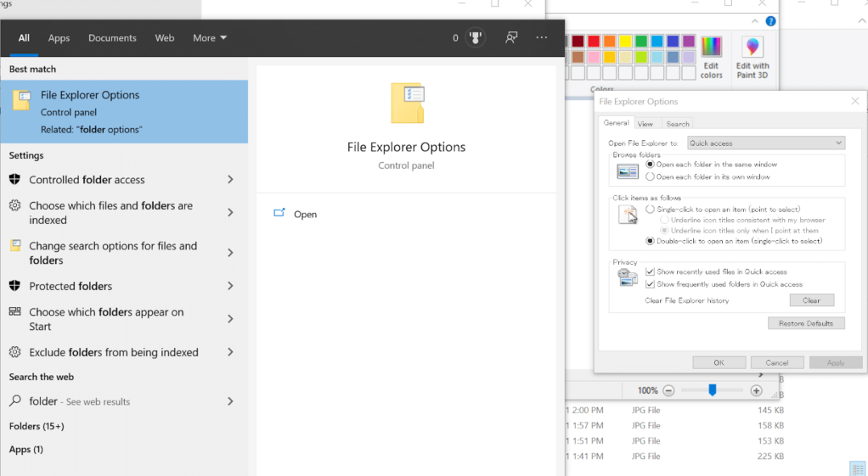Click the Restore Defaults button
This screenshot has width=868, height=476.
coord(806,323)
